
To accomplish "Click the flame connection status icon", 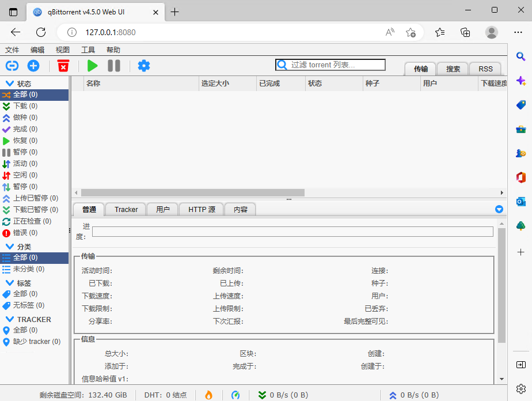I will pos(208,395).
